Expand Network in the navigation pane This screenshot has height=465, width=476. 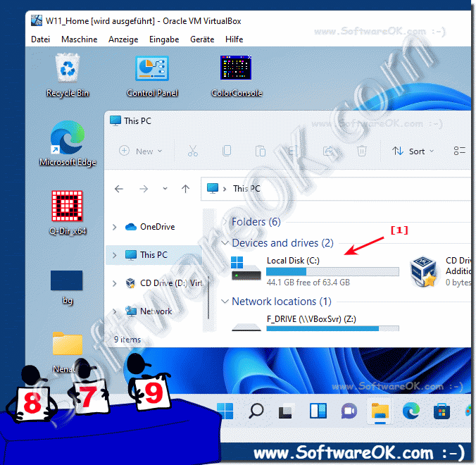point(115,311)
